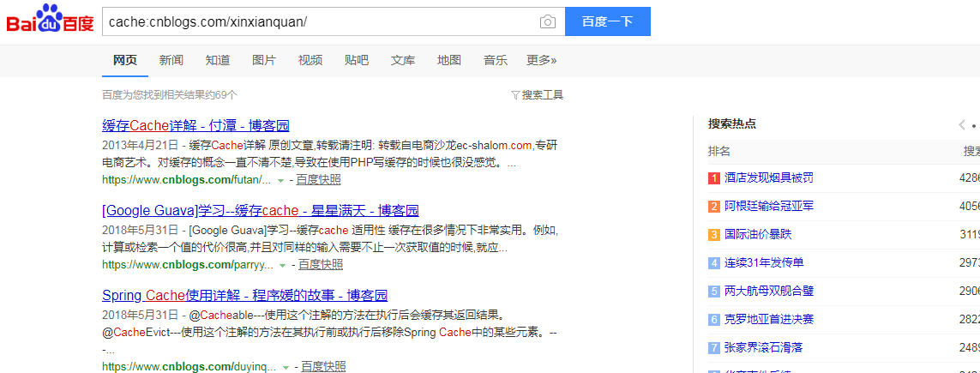Click the 国际油价暴跌 hot search

point(758,234)
